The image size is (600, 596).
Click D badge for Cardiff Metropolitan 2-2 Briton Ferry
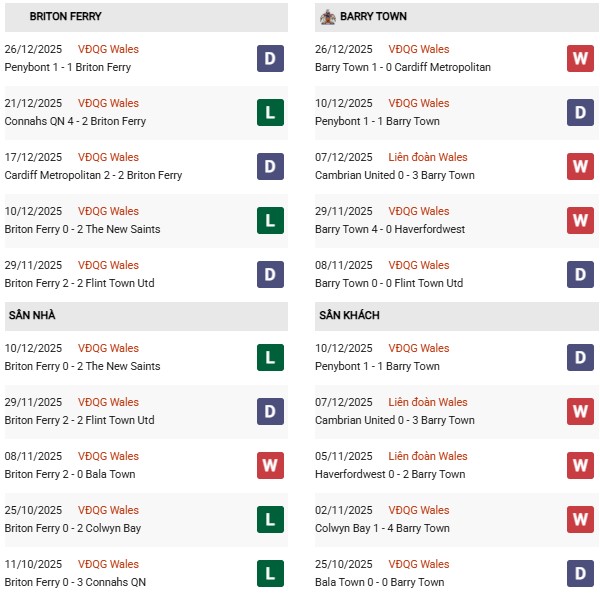click(271, 166)
